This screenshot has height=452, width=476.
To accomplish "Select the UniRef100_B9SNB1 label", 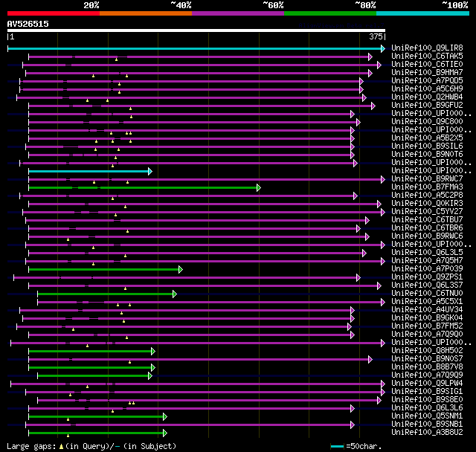I will click(427, 424).
